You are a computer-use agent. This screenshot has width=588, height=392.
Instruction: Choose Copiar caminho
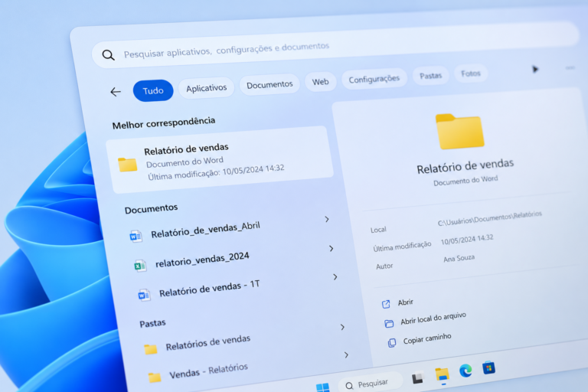click(427, 338)
